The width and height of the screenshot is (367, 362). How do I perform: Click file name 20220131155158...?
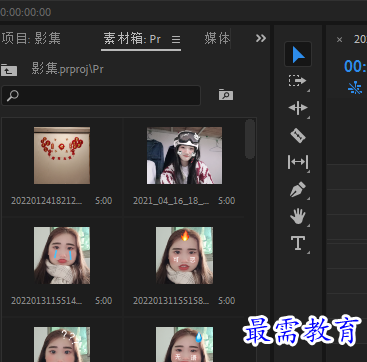coord(171,301)
